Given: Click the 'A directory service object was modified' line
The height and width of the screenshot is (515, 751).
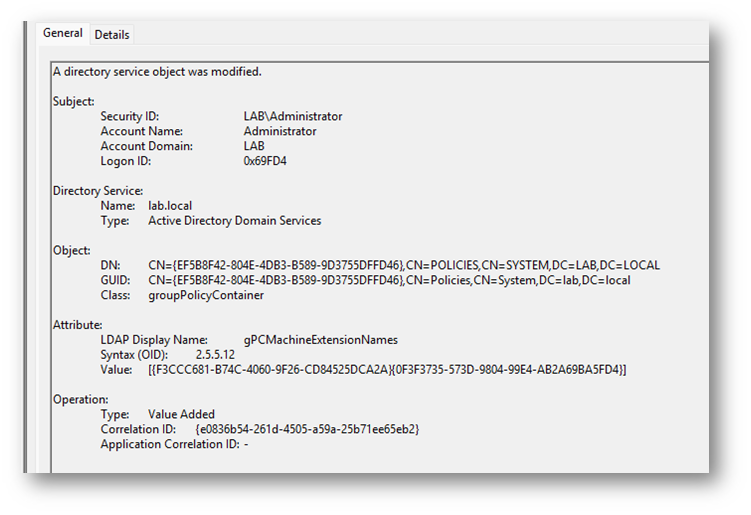Looking at the screenshot, I should pyautogui.click(x=157, y=72).
